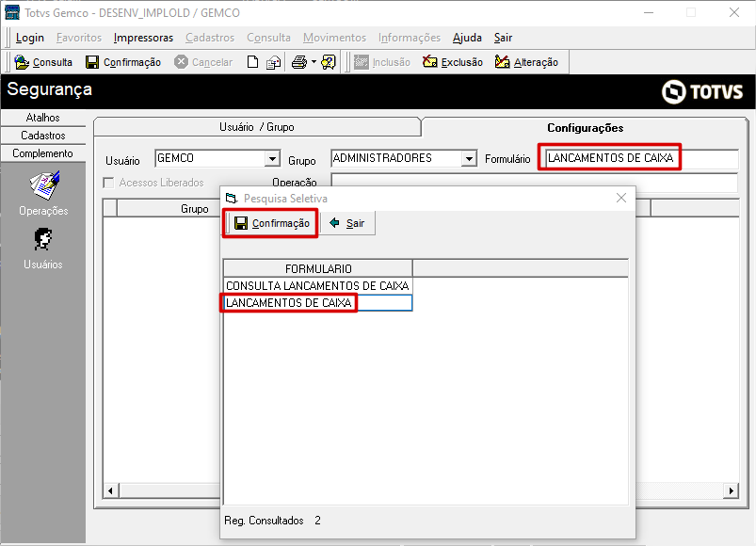Click the blank page icon in toolbar
Screen dimensions: 756x546
(252, 62)
